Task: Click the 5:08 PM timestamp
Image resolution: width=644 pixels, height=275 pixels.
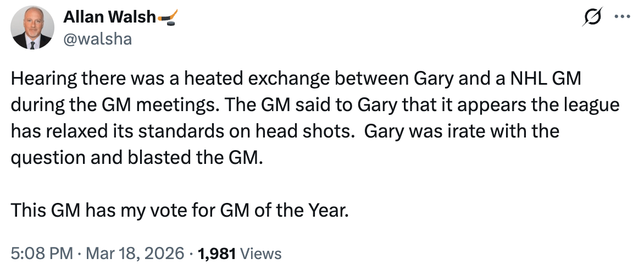Action: click(41, 254)
